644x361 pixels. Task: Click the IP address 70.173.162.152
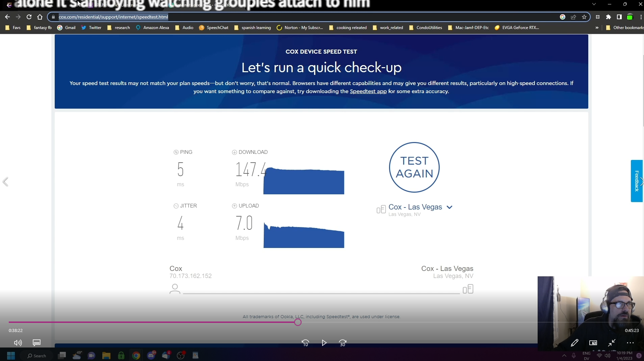190,276
